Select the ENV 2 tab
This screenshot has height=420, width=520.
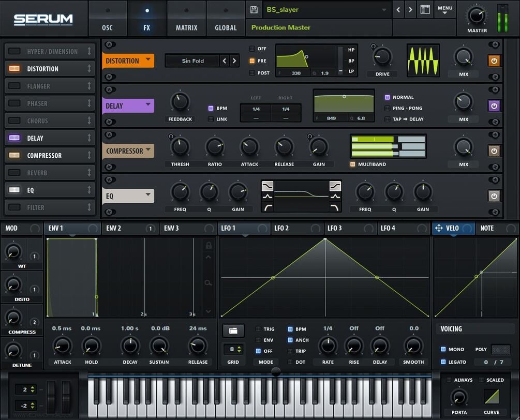coord(130,228)
